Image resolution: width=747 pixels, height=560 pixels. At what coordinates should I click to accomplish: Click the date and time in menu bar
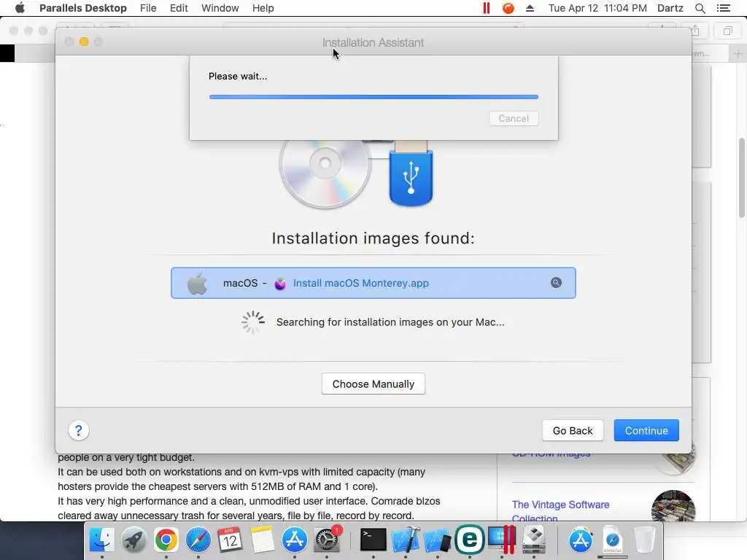click(597, 8)
